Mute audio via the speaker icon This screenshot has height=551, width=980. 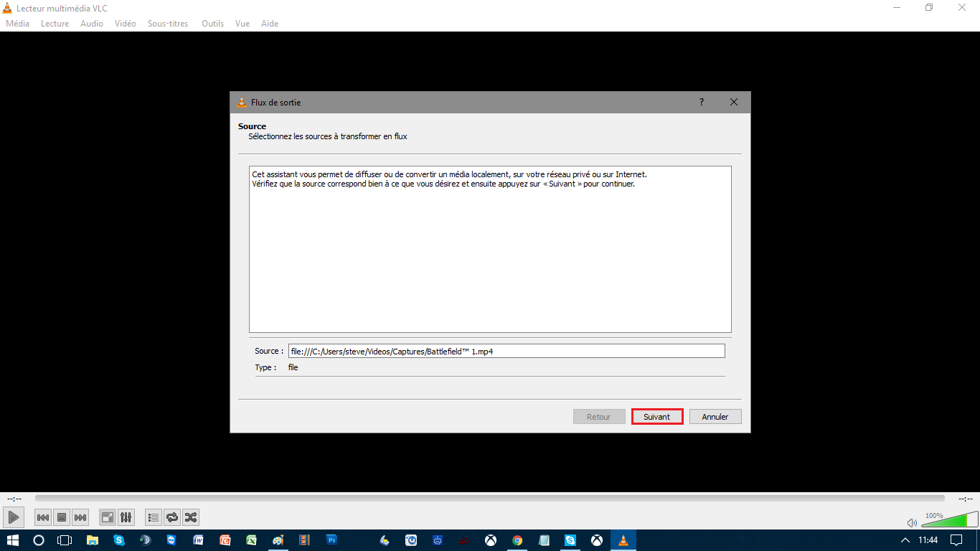(x=912, y=522)
